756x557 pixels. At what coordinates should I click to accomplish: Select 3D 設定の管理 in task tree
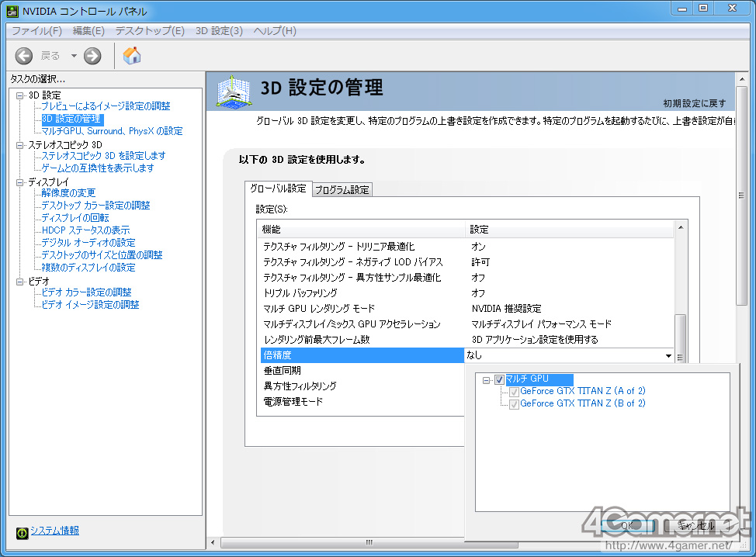[x=71, y=119]
